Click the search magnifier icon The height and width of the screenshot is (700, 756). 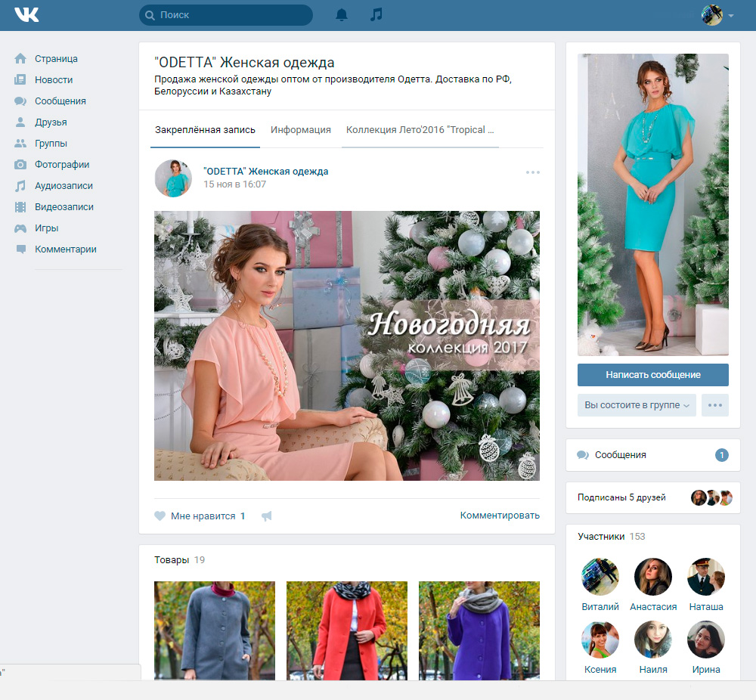pos(150,15)
